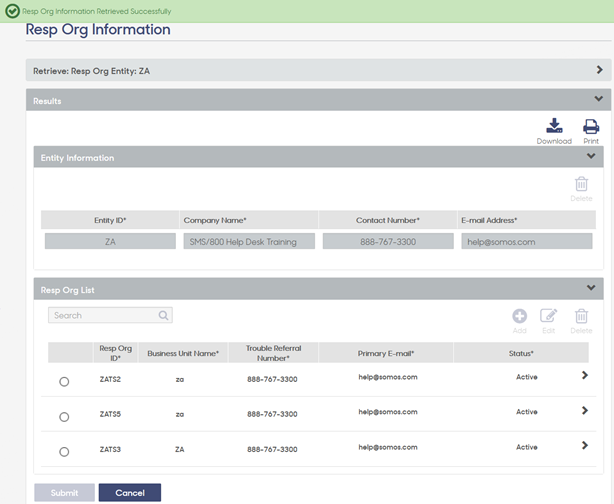Expand the Retrieve: Resp Org Entity panel
The image size is (614, 504).
click(x=599, y=70)
